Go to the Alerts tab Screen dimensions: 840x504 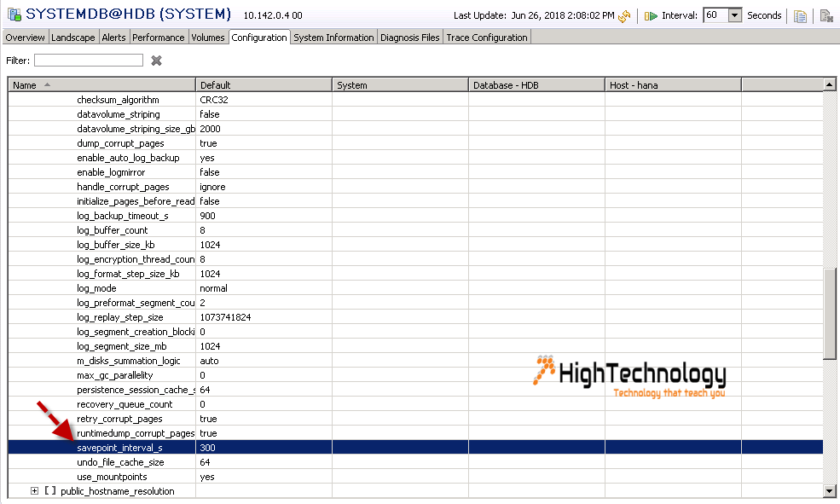pyautogui.click(x=113, y=38)
